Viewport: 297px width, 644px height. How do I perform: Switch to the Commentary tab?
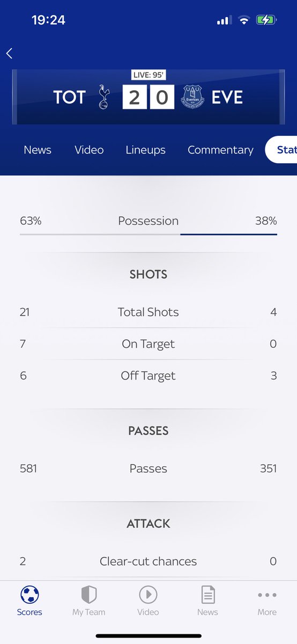[220, 150]
